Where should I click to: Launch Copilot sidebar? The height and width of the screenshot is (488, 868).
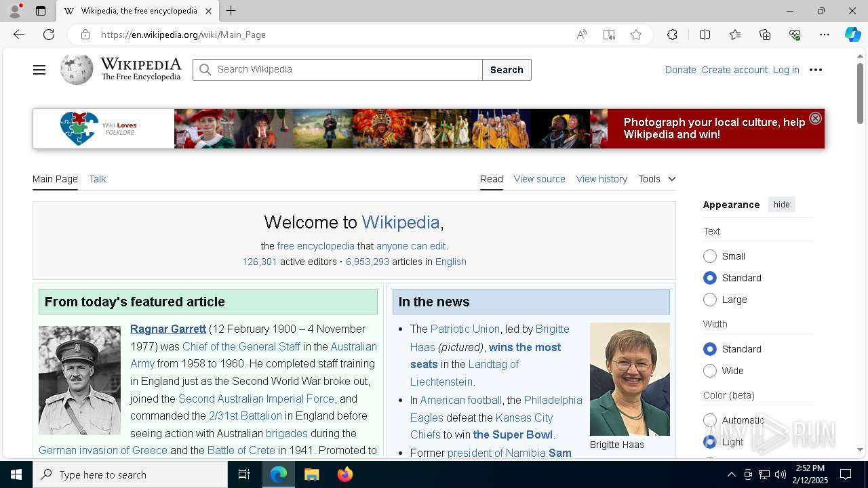pyautogui.click(x=852, y=35)
